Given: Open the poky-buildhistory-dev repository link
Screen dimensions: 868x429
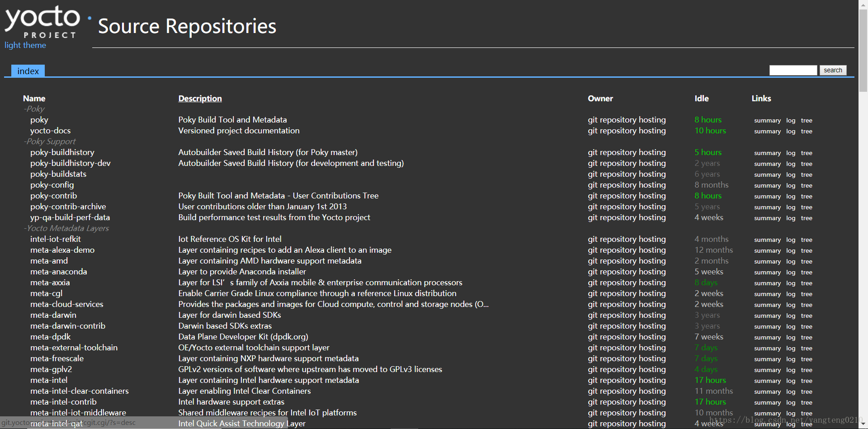Looking at the screenshot, I should tap(71, 163).
